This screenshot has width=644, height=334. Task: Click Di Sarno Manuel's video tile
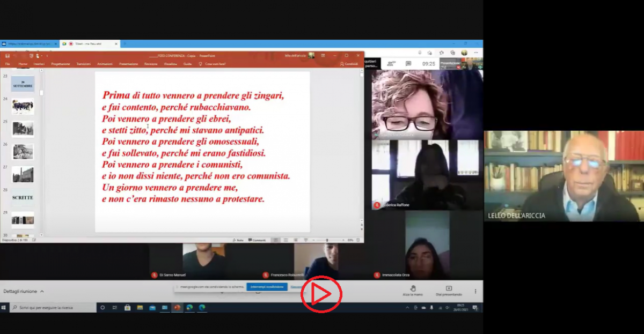click(x=204, y=261)
